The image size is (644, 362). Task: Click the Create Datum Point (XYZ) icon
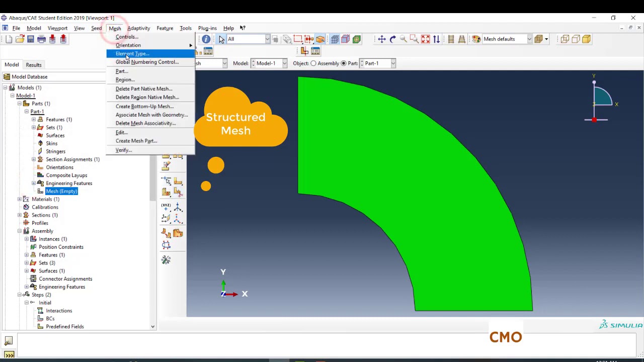[166, 207]
